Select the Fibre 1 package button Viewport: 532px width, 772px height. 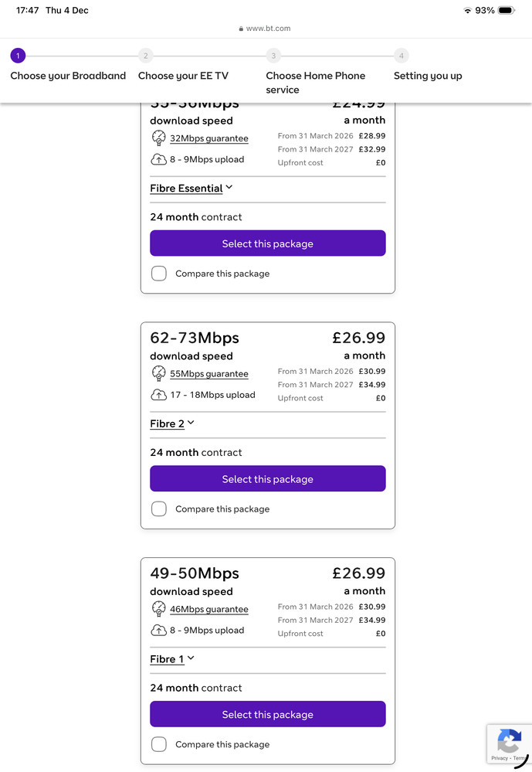(268, 715)
